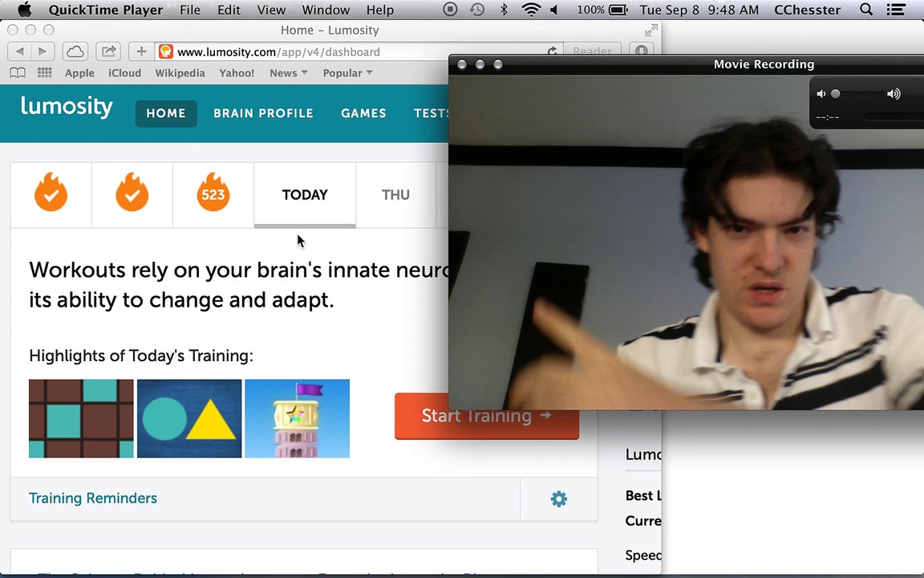Viewport: 924px width, 578px height.
Task: Enter full screen in Safari window
Action: pyautogui.click(x=651, y=30)
